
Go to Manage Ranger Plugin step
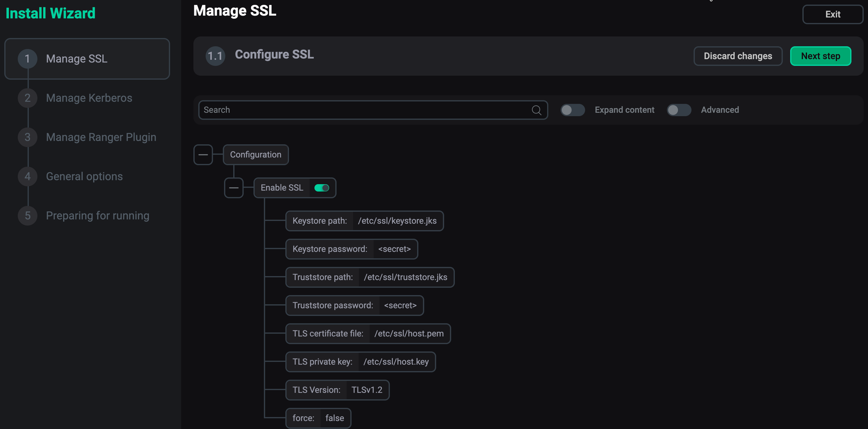101,137
